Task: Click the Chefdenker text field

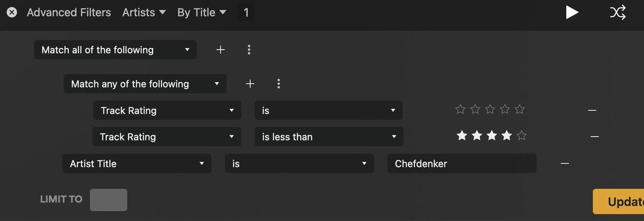Action: pos(462,163)
